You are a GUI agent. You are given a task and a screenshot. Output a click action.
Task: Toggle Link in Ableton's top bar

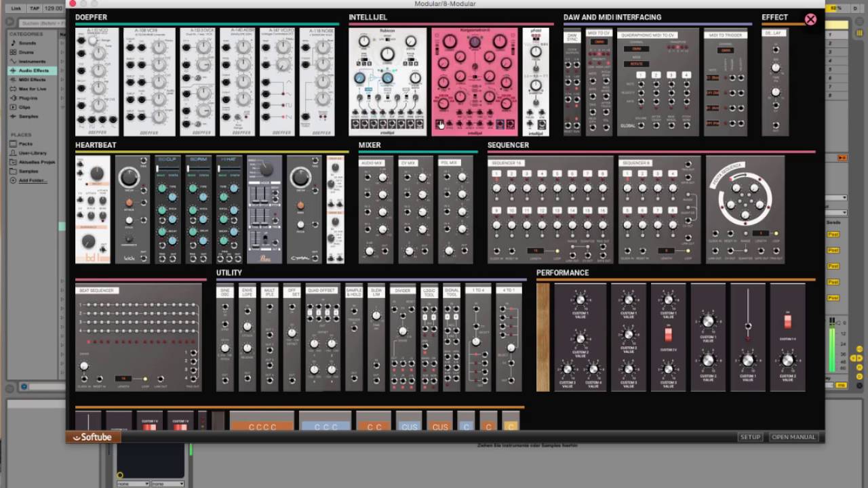click(x=16, y=8)
